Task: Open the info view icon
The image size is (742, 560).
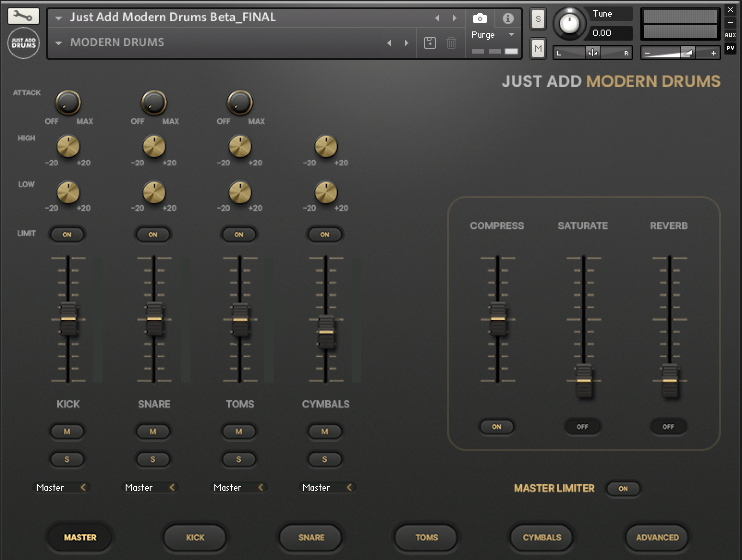Action: tap(508, 18)
